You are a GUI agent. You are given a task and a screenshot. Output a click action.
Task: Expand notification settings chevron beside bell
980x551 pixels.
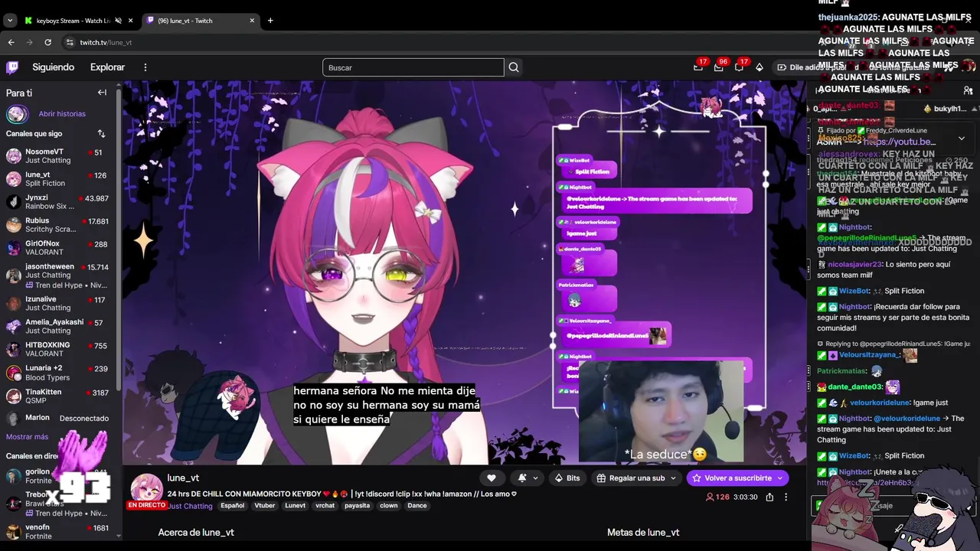tap(535, 478)
